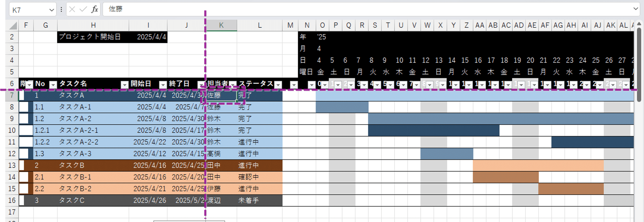Click the Enter checkmark formula icon

[x=83, y=10]
